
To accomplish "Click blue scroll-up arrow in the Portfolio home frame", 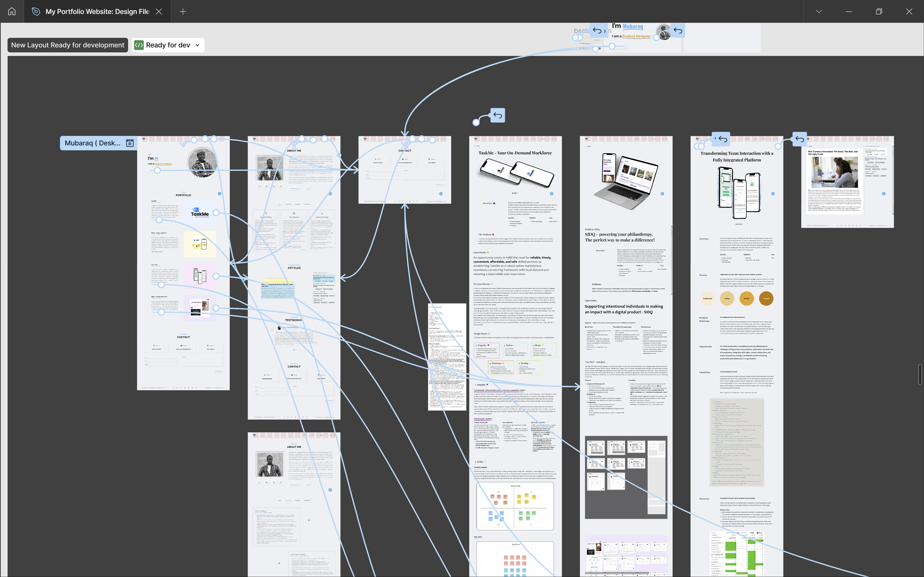I will point(220,194).
